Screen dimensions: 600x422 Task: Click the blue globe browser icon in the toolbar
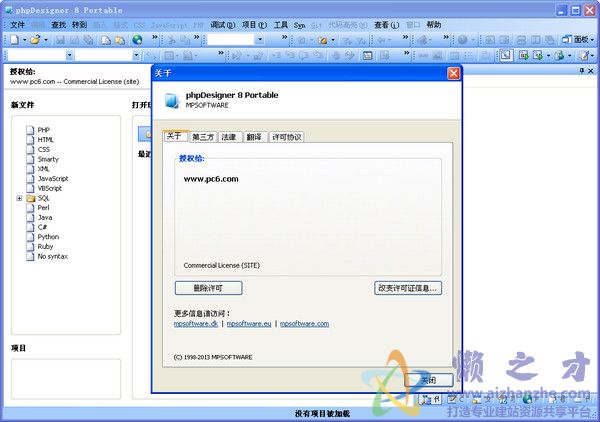click(x=137, y=39)
